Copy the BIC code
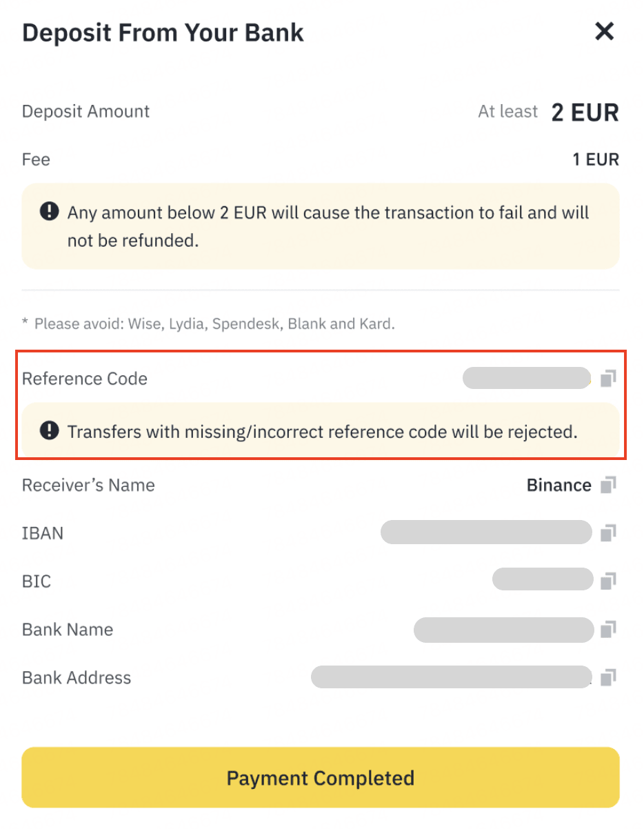The image size is (644, 829). 607,581
